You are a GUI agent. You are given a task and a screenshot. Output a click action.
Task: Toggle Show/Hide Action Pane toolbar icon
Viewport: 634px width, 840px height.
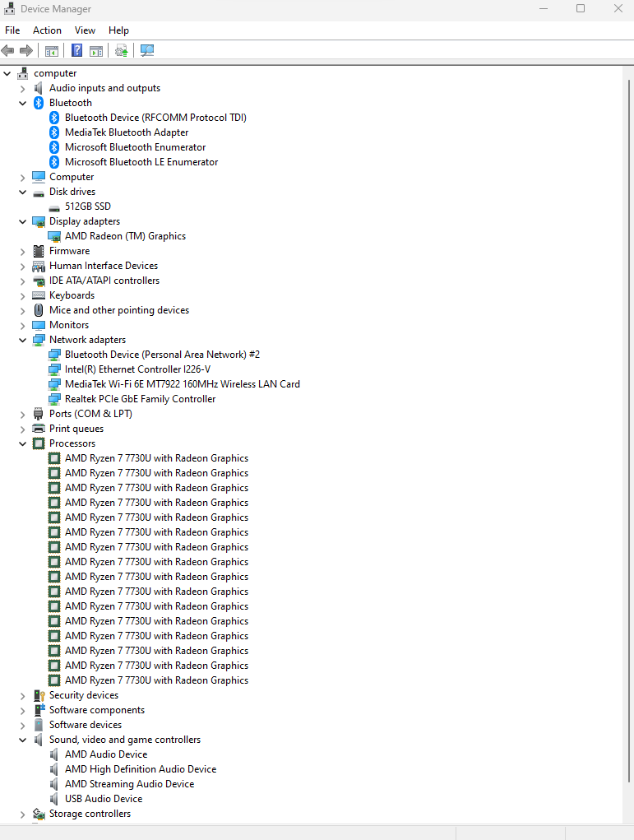[96, 51]
